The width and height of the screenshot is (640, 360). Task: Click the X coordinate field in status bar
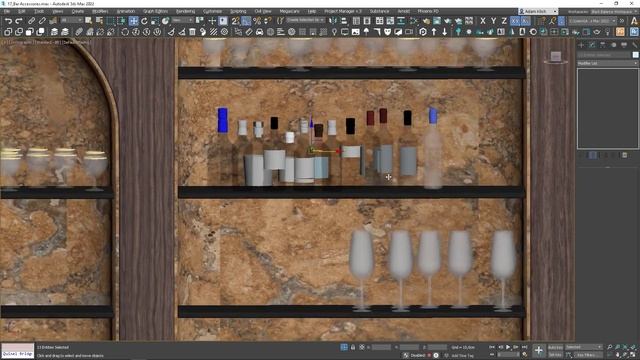coord(381,347)
